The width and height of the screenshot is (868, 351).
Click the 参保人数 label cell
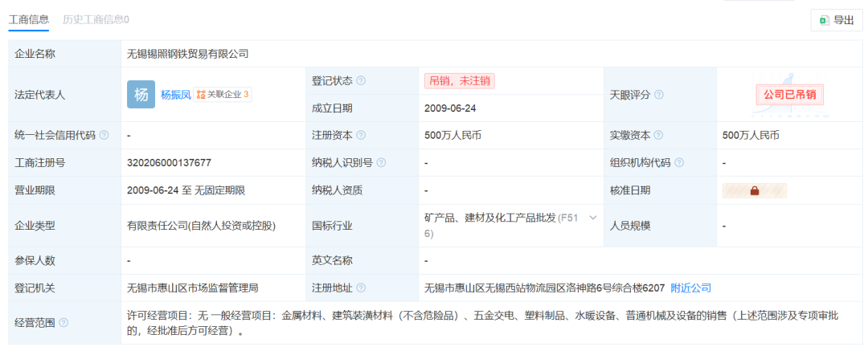65,260
